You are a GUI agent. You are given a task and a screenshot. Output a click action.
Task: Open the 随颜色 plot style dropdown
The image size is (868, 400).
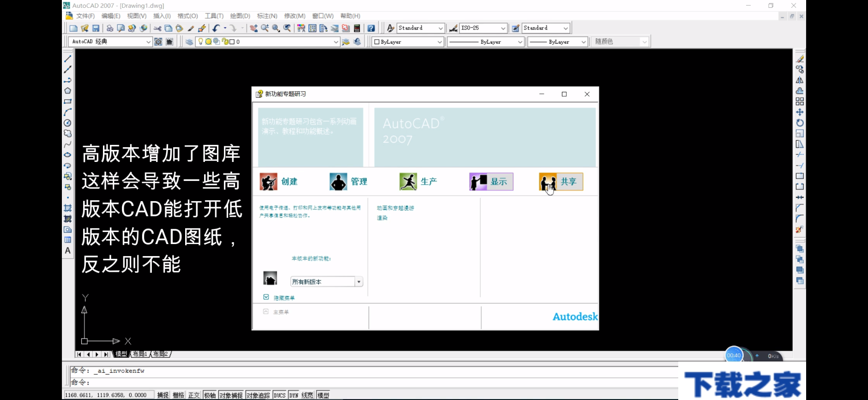pyautogui.click(x=620, y=42)
